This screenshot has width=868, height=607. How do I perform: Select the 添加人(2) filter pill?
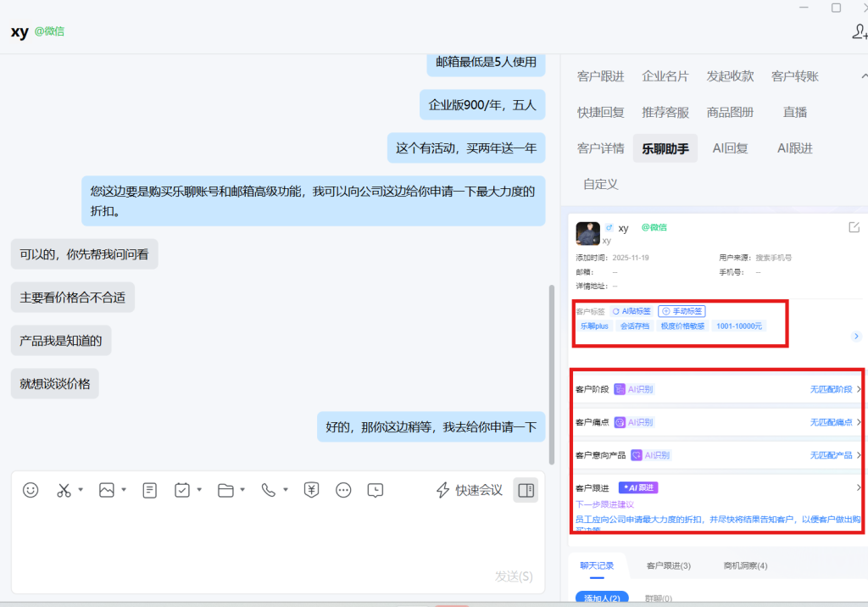pyautogui.click(x=601, y=599)
